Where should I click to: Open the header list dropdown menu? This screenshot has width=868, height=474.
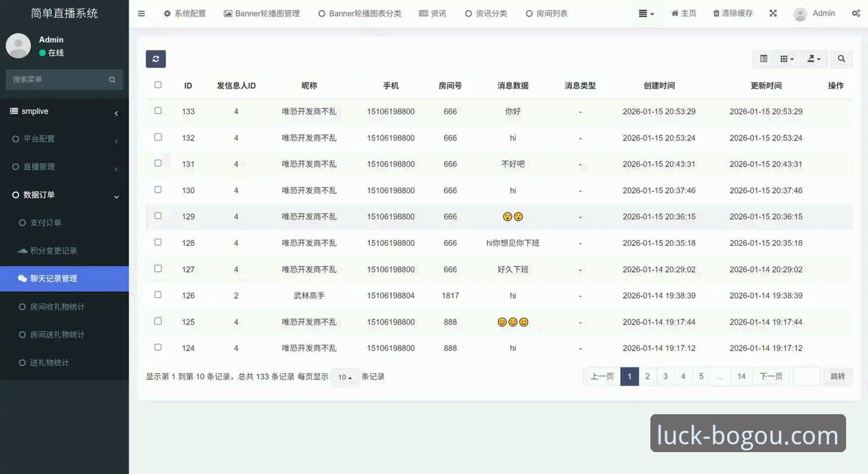[646, 14]
